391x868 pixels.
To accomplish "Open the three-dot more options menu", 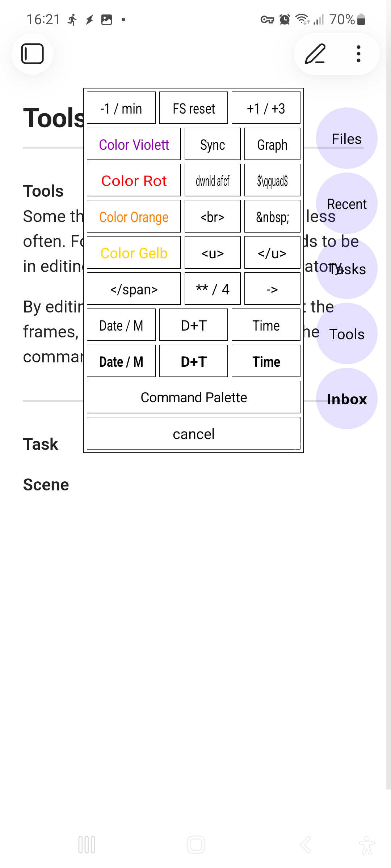I will 358,54.
